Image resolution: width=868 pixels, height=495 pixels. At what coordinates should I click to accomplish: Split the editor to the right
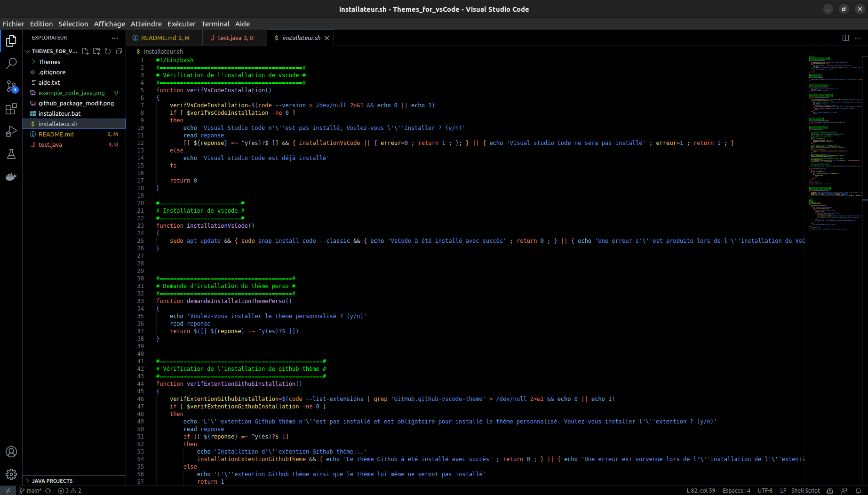point(845,38)
